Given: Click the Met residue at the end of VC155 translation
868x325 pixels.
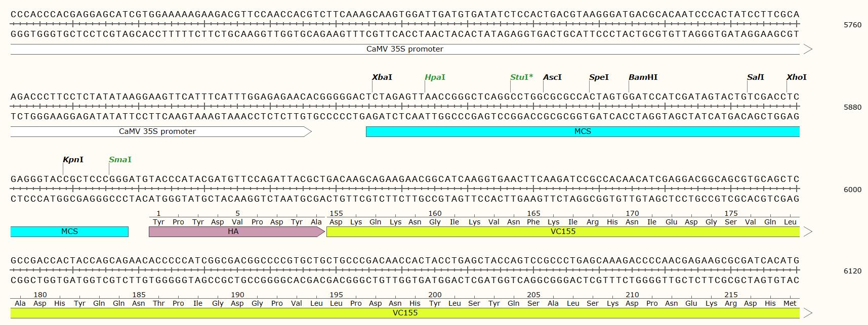Looking at the screenshot, I should 790,303.
